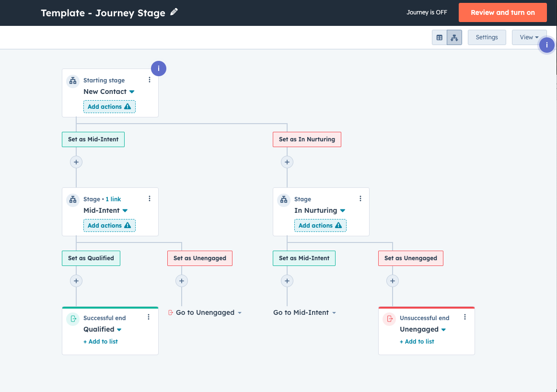This screenshot has width=557, height=392.
Task: Click Review and turn on
Action: pyautogui.click(x=502, y=12)
